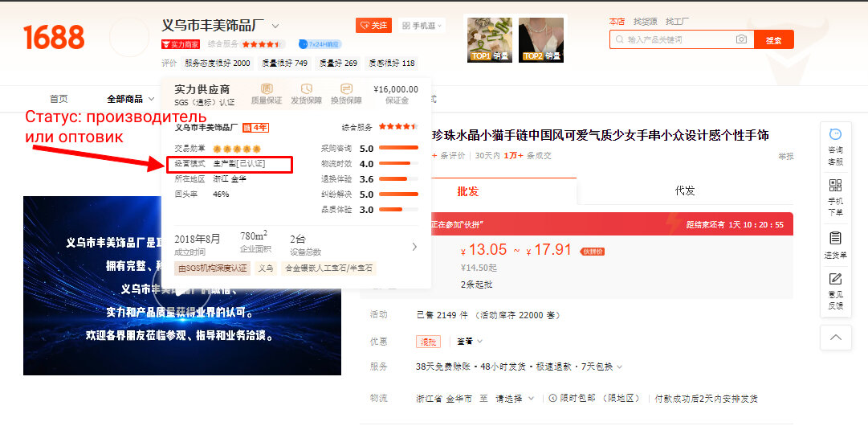The image size is (868, 430).
Task: Click the 实力商家 badge
Action: click(181, 44)
